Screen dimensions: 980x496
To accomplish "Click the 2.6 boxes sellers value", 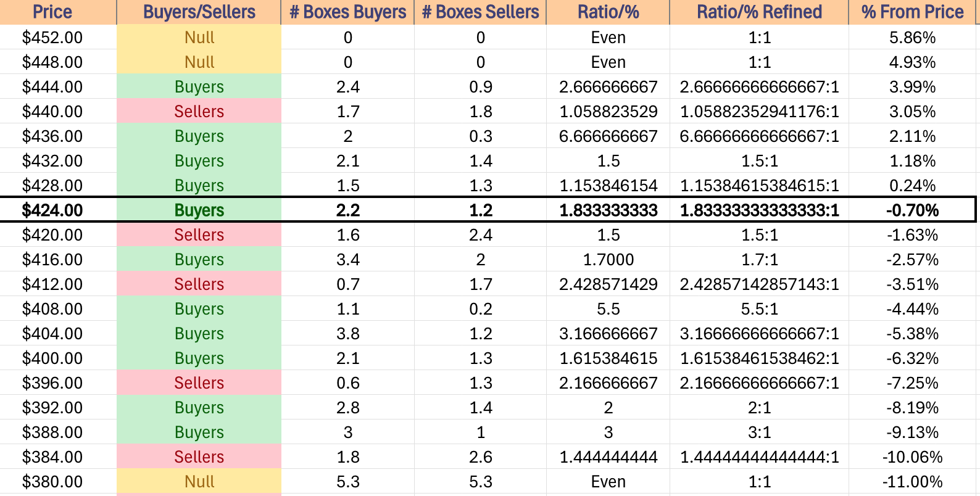I will click(480, 457).
